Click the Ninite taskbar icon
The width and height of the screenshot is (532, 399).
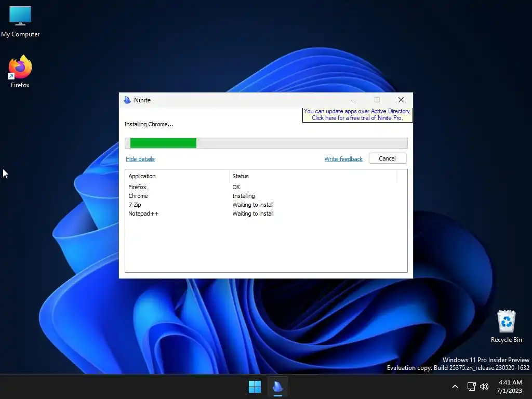pyautogui.click(x=277, y=387)
